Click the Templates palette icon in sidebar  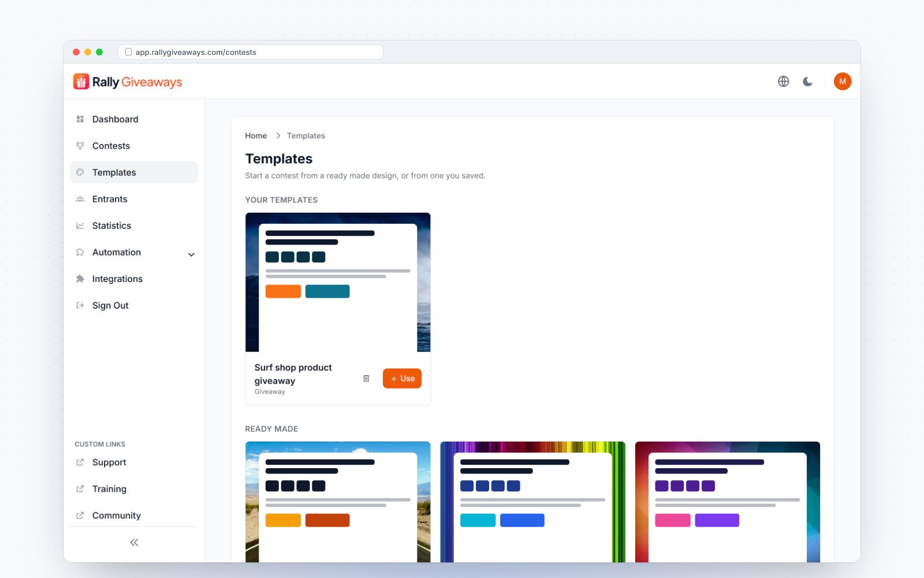80,172
